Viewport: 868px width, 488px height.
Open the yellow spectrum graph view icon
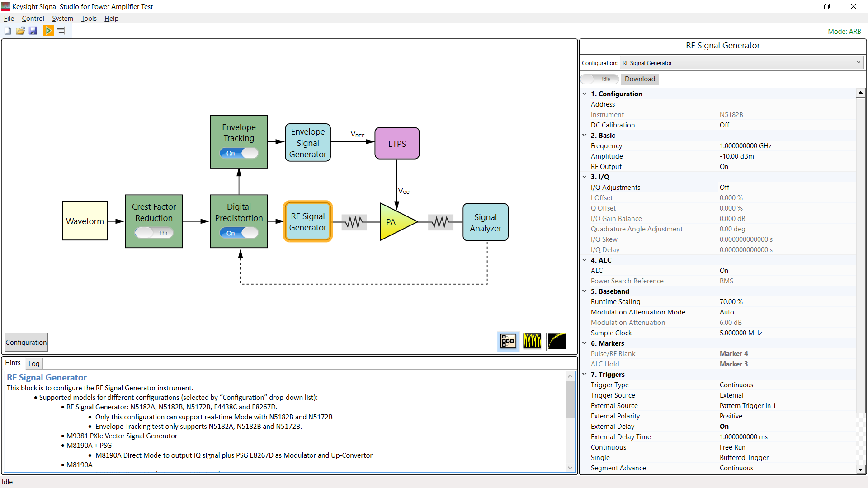pyautogui.click(x=532, y=341)
